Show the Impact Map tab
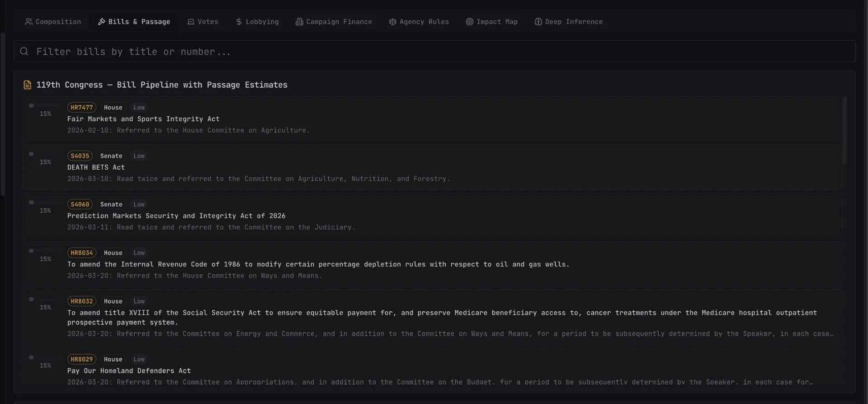The height and width of the screenshot is (404, 868). click(x=492, y=22)
